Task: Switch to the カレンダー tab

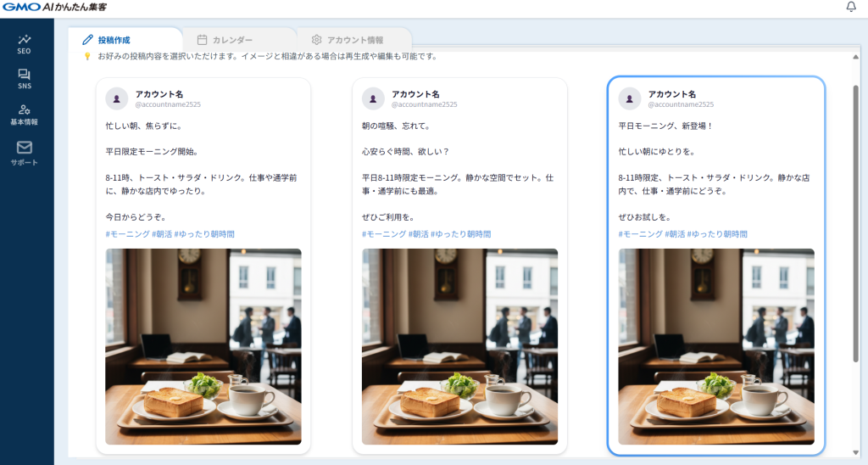Action: pyautogui.click(x=225, y=40)
